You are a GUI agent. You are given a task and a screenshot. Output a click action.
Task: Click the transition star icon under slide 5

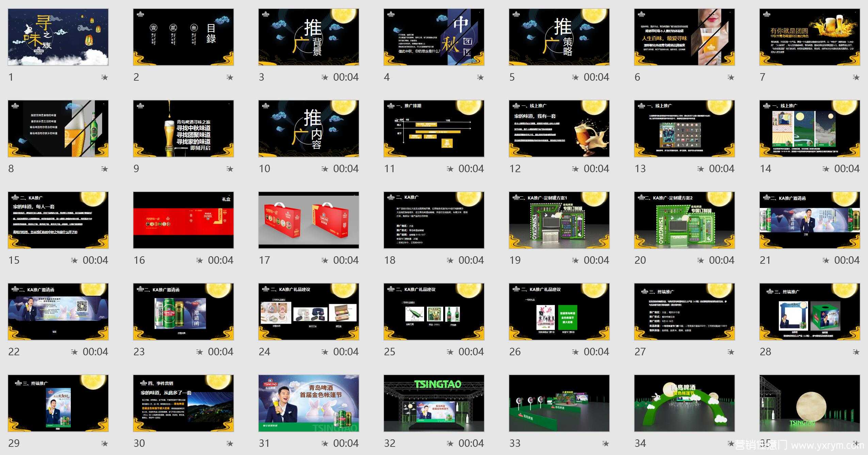[x=575, y=78]
